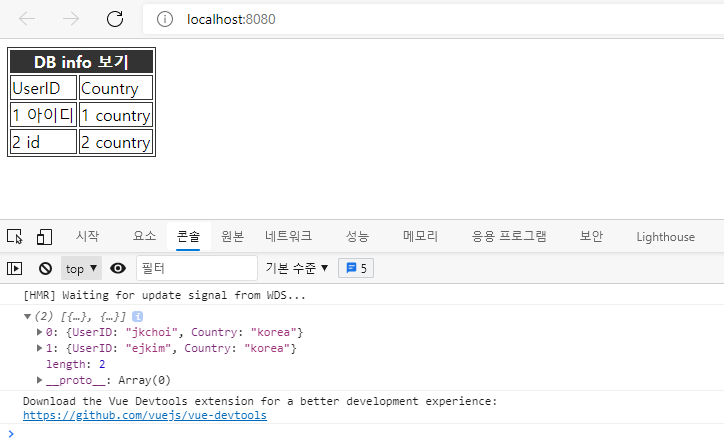Expand the __proto__ Array(0) entry
The image size is (724, 448).
click(39, 380)
